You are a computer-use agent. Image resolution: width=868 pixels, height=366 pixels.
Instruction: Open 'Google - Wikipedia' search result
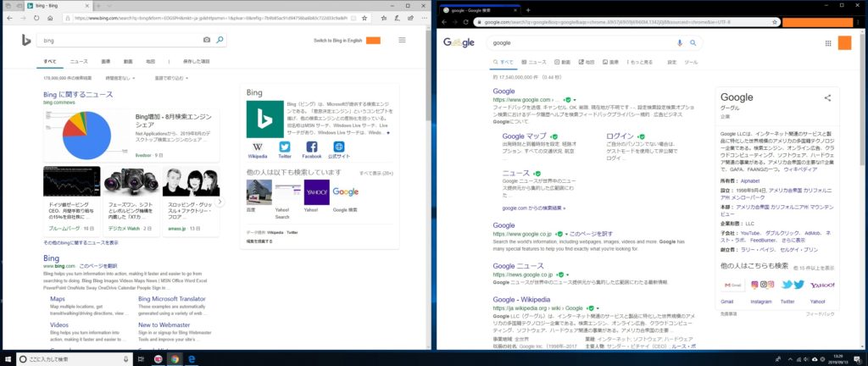coord(521,300)
